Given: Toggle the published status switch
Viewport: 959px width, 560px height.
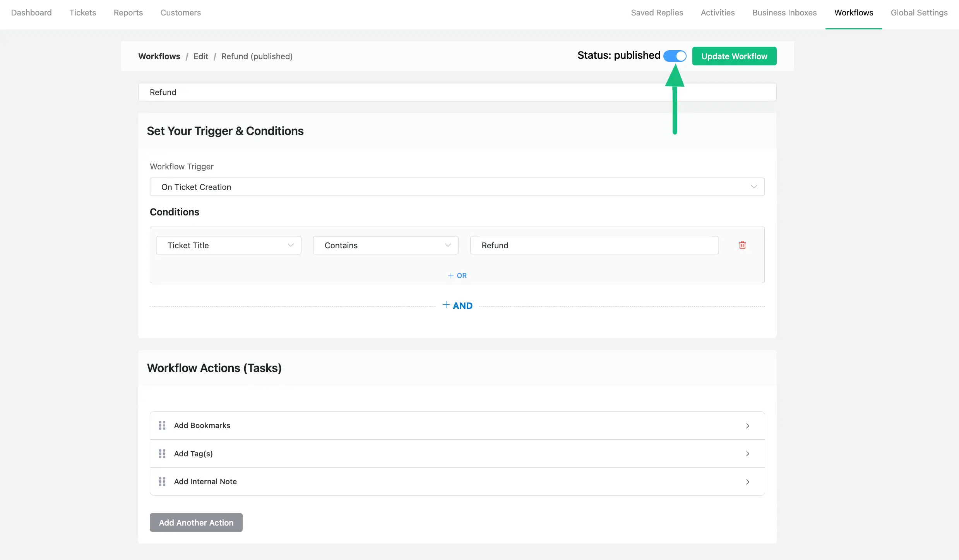Looking at the screenshot, I should 675,56.
